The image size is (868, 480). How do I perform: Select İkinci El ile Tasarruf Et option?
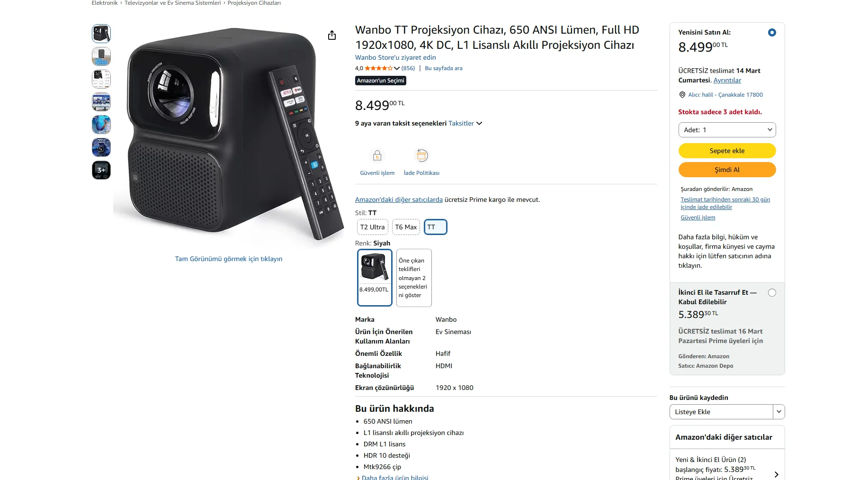click(772, 293)
